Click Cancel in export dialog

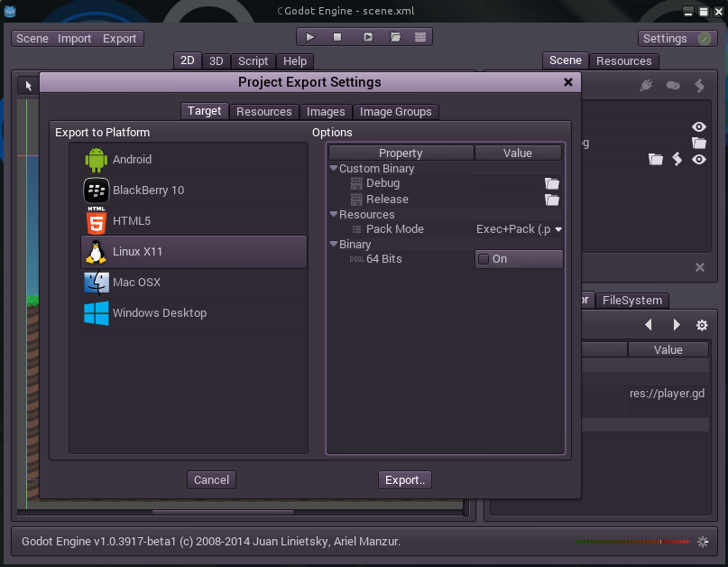(x=211, y=479)
